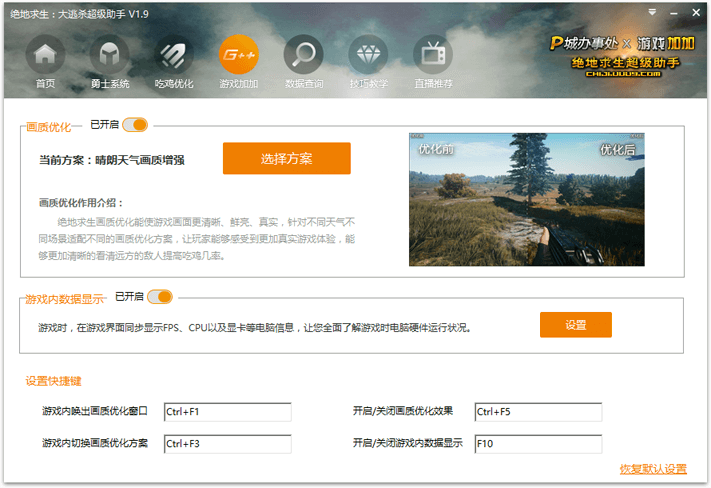Open the 首页 home icon
711x488 pixels.
pos(45,54)
